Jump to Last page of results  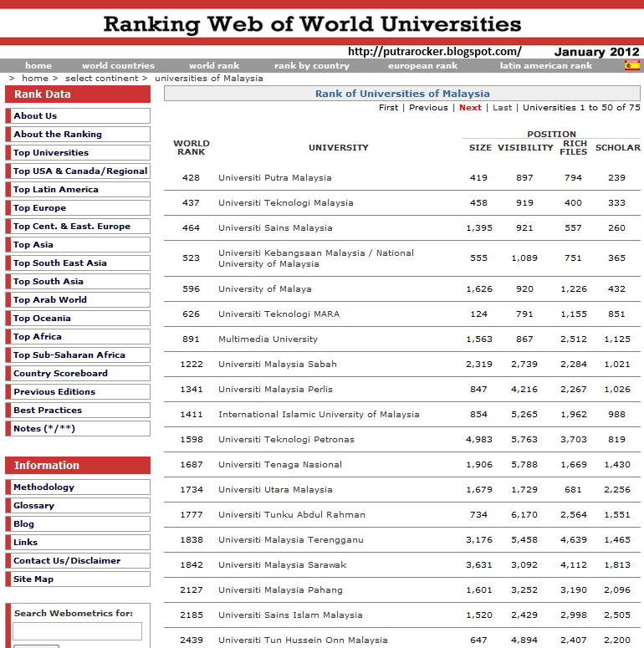pos(502,108)
